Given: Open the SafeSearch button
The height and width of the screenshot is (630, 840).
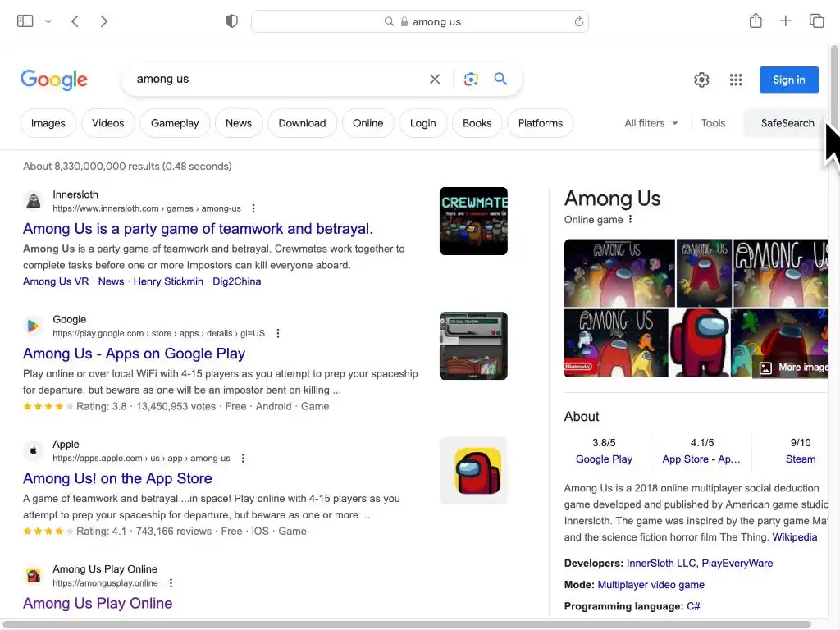Looking at the screenshot, I should tap(787, 123).
